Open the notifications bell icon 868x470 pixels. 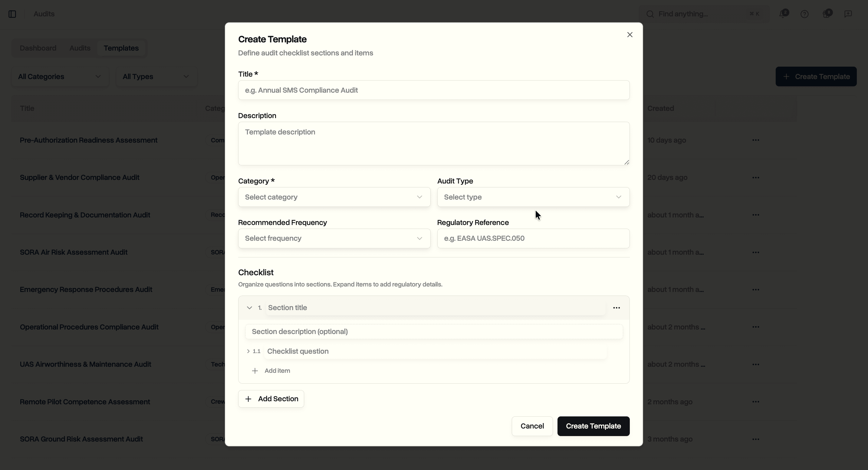(x=784, y=14)
